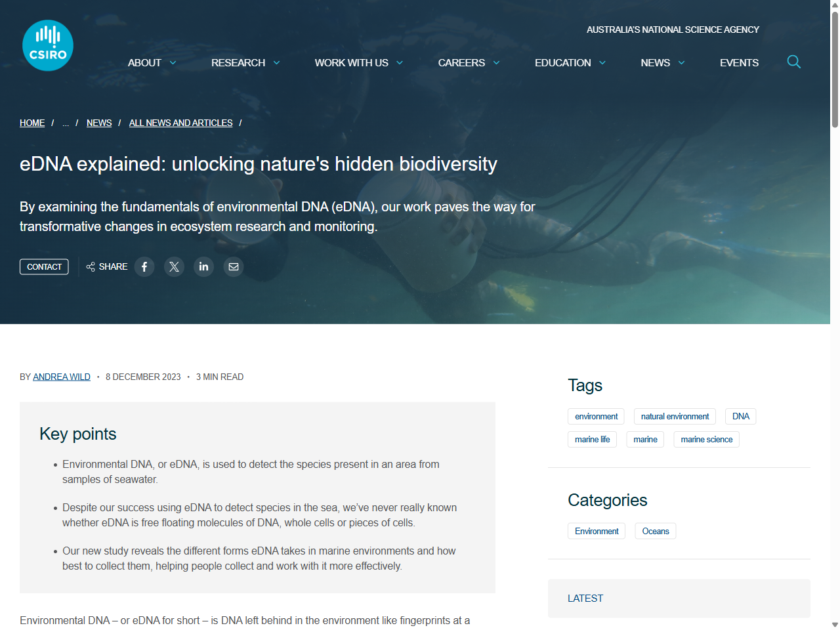Share the article on LinkedIn
Screen dimensions: 840x630
pos(203,266)
